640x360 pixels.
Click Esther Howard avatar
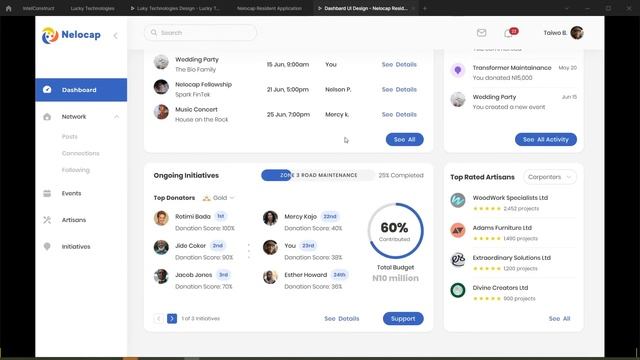(270, 276)
